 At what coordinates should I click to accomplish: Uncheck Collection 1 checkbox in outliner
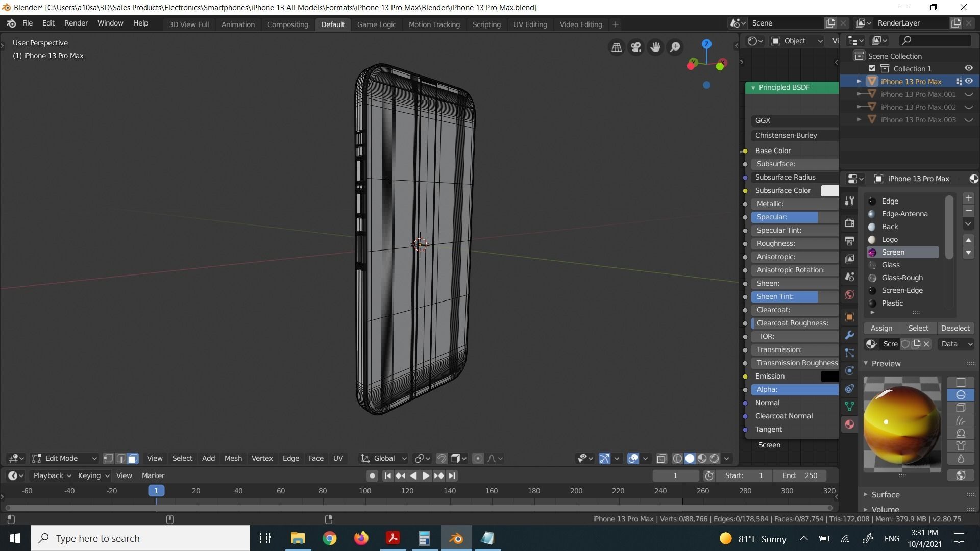coord(872,68)
